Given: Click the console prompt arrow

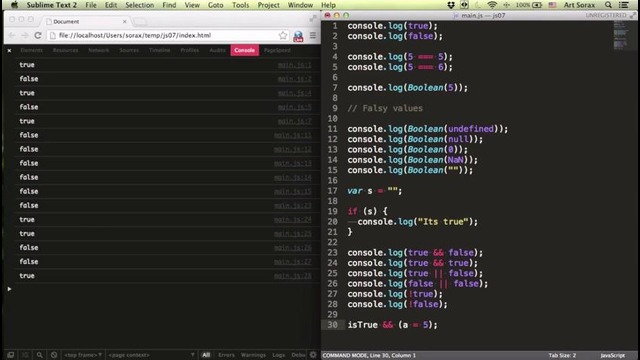Looking at the screenshot, I should (x=9, y=289).
